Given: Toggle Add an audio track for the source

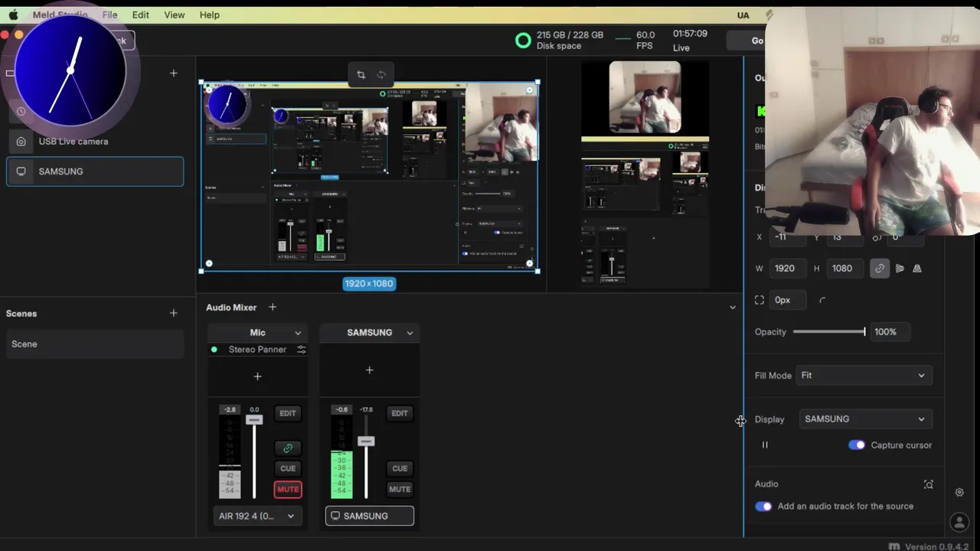Looking at the screenshot, I should pos(763,506).
